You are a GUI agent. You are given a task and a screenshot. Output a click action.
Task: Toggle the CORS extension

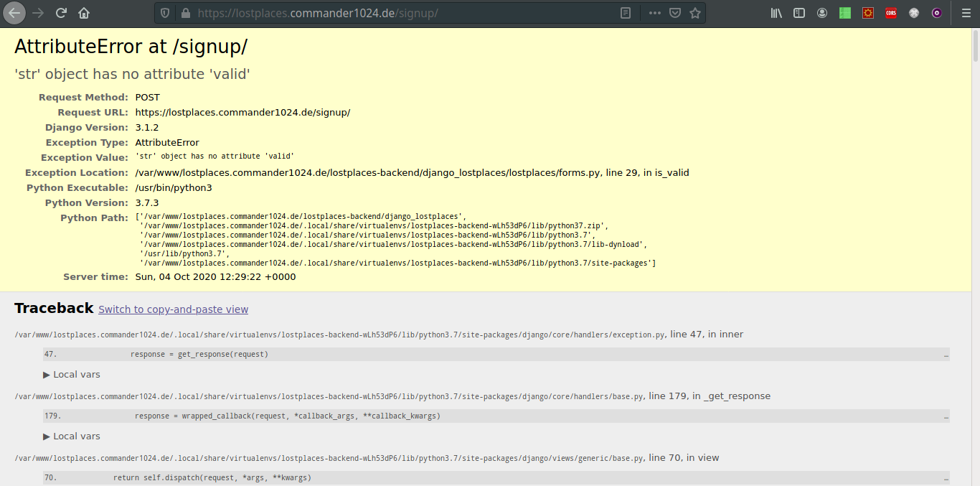pos(891,13)
